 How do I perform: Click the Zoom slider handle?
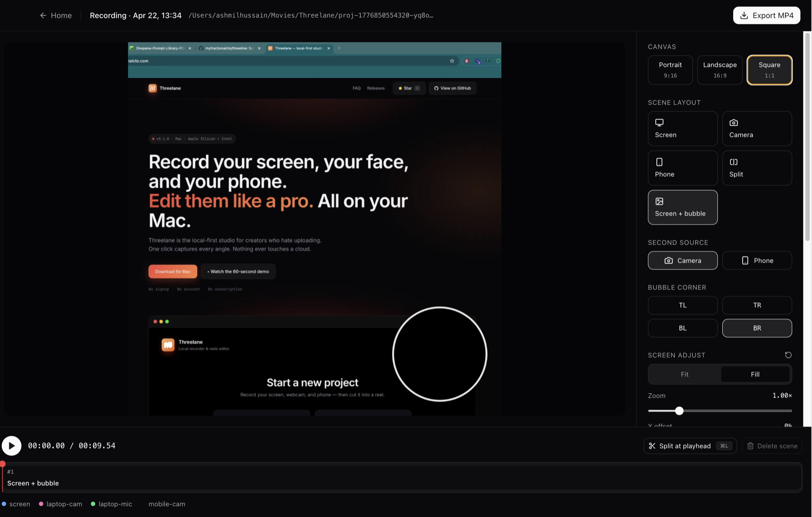679,411
